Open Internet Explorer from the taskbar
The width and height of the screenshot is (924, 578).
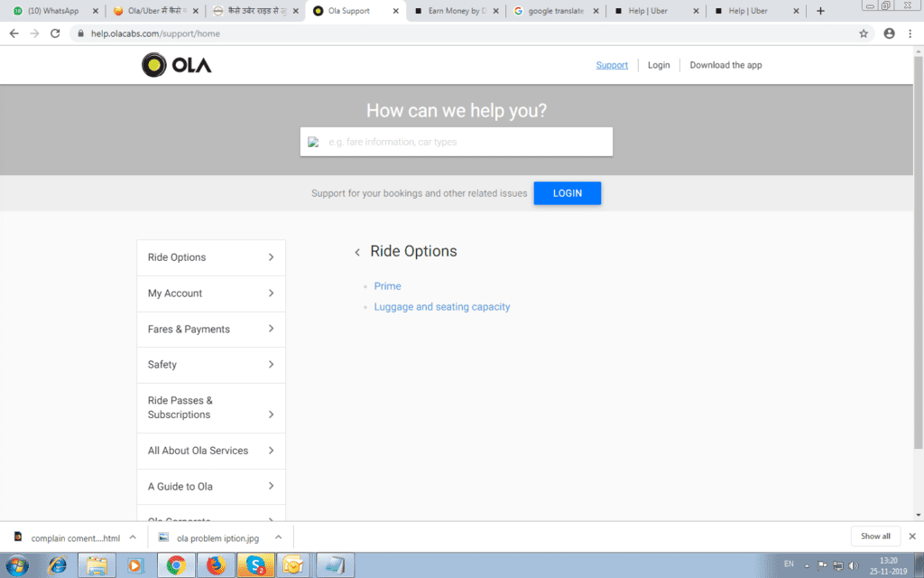click(x=56, y=565)
